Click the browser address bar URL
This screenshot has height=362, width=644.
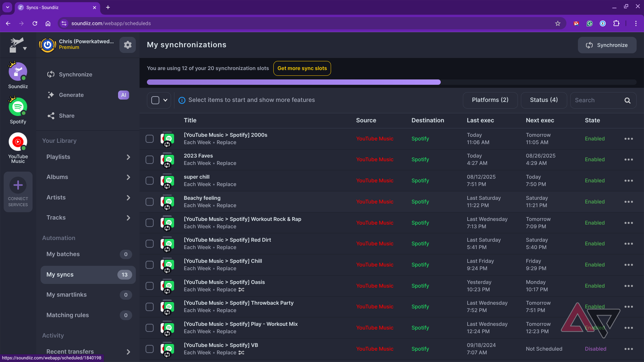click(x=111, y=23)
